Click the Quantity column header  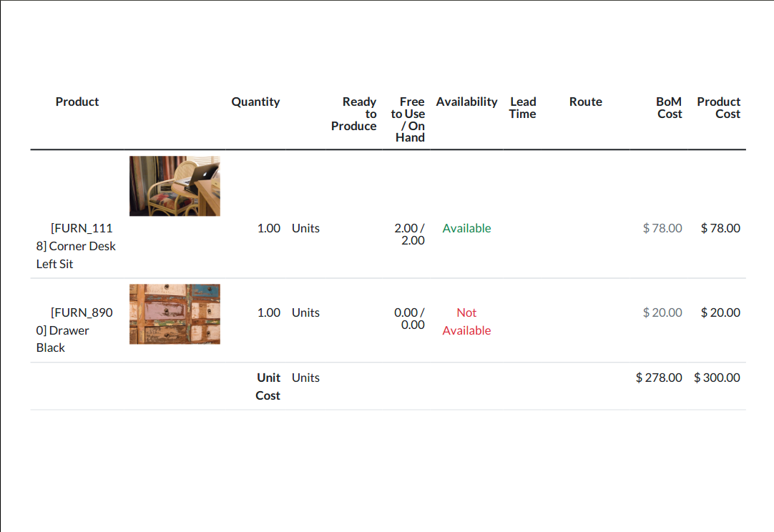[255, 102]
